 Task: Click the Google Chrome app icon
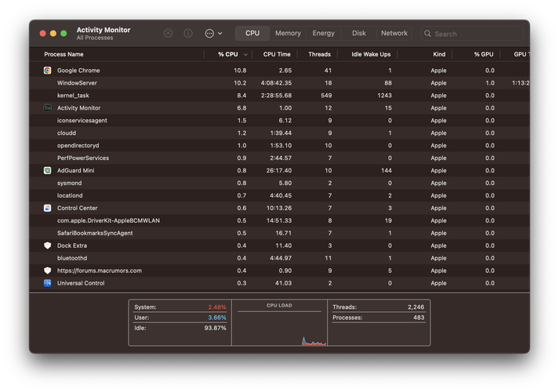pos(47,71)
